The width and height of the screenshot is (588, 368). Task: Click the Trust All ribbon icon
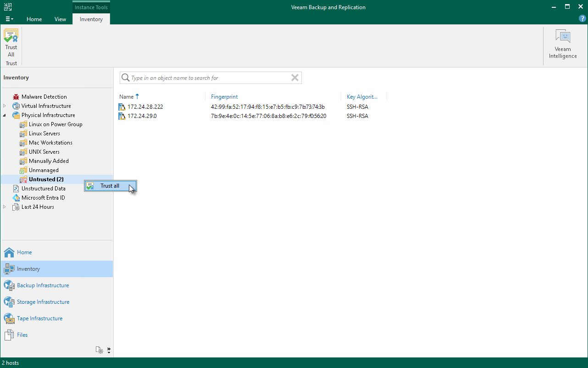click(11, 36)
